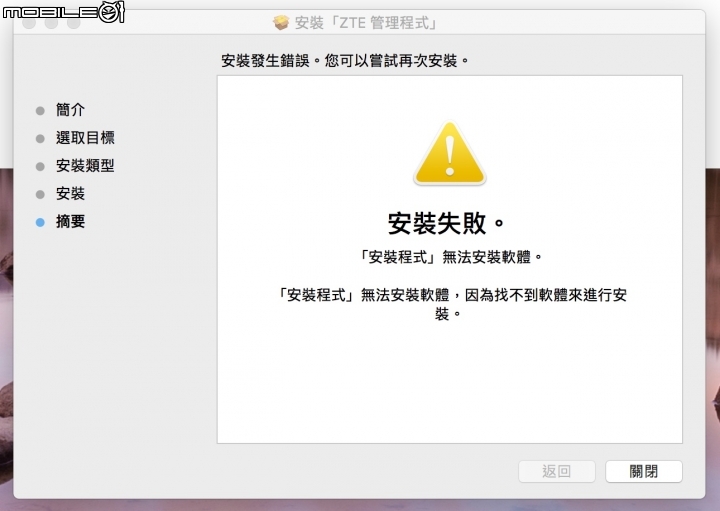Click the window zoom button
The height and width of the screenshot is (511, 720).
pos(73,22)
